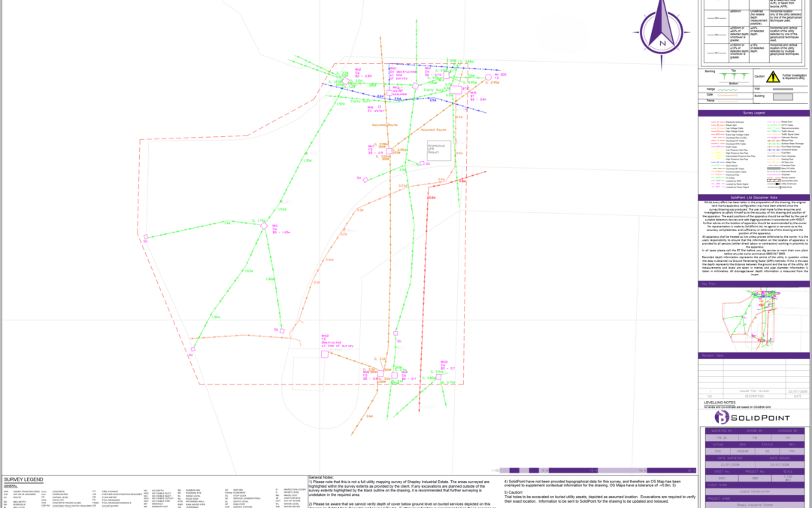This screenshot has width=812, height=508.
Task: Click the '5) Caution!' note heading
Action: [514, 492]
